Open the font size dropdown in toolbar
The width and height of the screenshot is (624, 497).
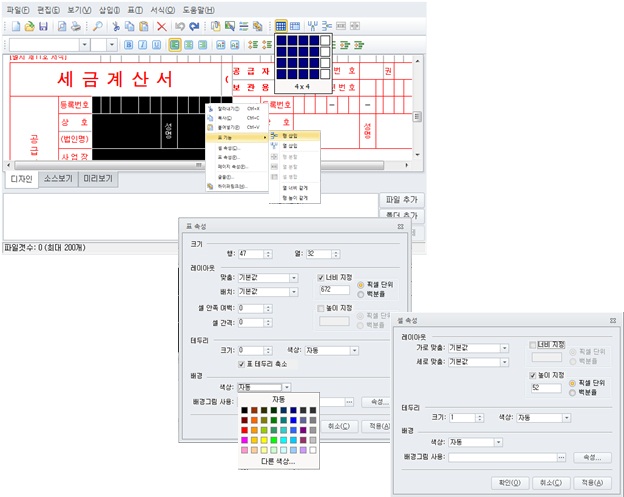click(x=112, y=45)
